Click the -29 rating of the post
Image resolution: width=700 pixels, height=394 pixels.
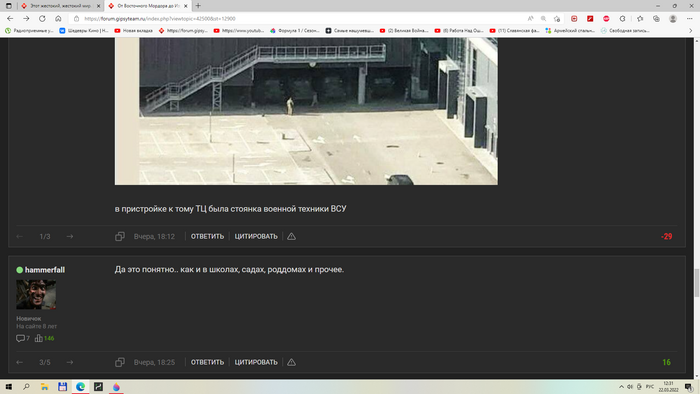point(667,236)
